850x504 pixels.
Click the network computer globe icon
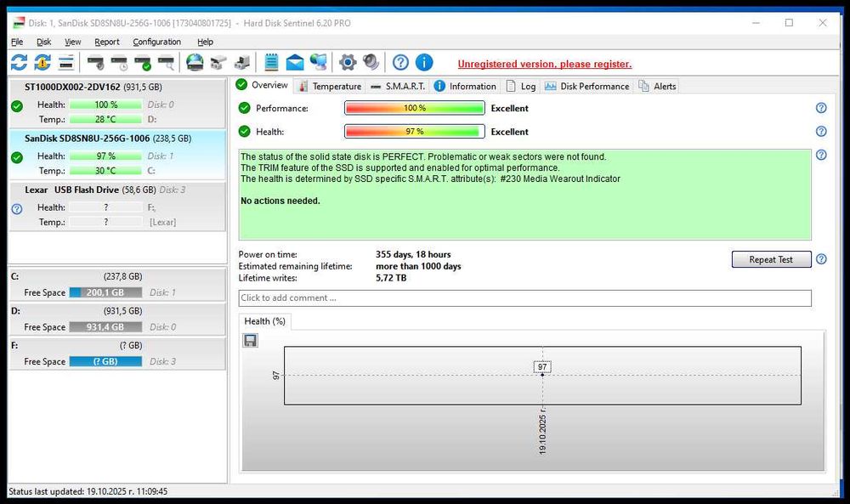pyautogui.click(x=319, y=63)
